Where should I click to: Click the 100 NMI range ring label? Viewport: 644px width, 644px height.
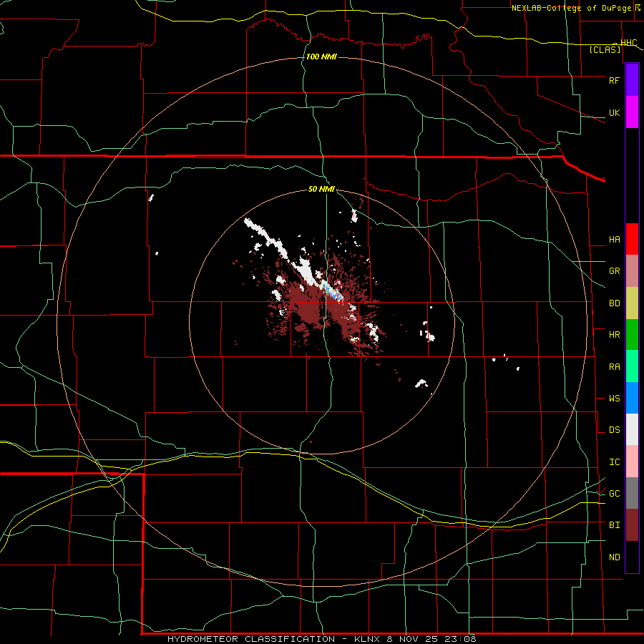tap(321, 57)
